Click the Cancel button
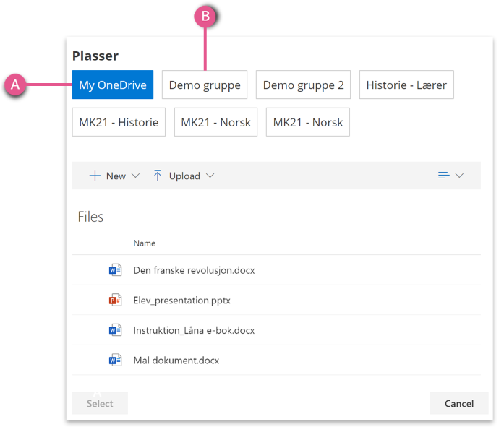Viewport: 504px width, 427px height. [x=459, y=403]
